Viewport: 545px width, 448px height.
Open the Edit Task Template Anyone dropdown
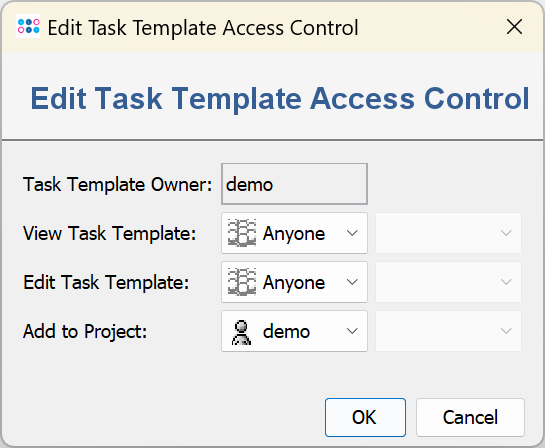point(294,282)
